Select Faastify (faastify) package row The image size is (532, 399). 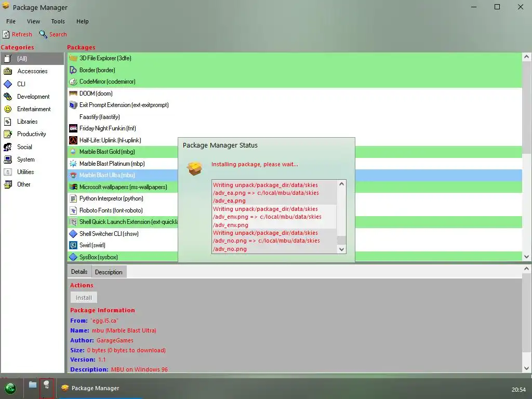[295, 117]
